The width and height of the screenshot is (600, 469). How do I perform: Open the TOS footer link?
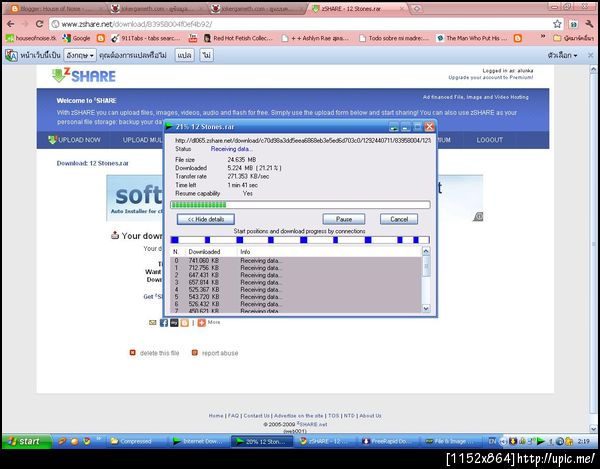(x=333, y=415)
